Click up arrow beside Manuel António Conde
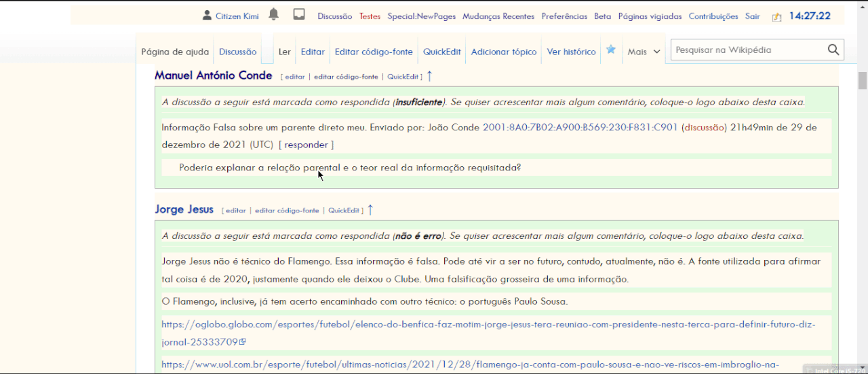868x374 pixels. 429,76
